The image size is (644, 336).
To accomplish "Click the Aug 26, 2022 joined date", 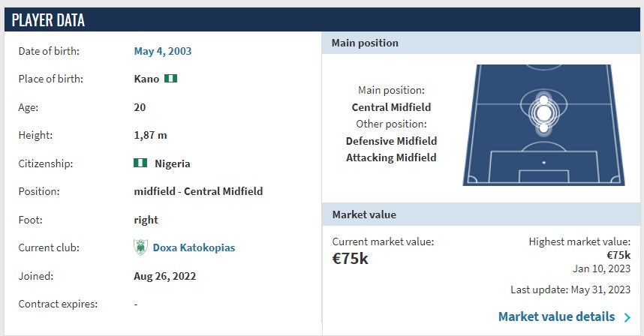I will [x=164, y=276].
